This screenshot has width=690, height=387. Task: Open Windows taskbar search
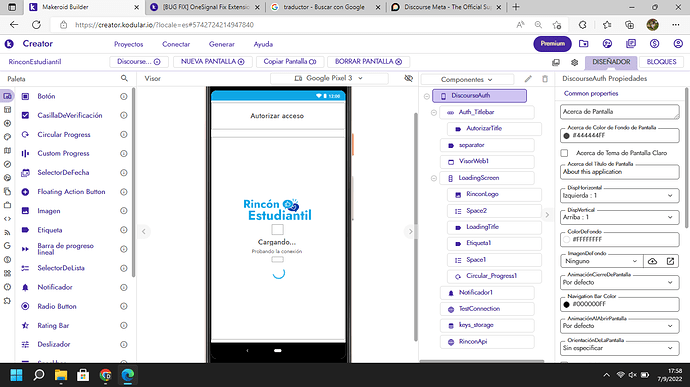coord(39,375)
